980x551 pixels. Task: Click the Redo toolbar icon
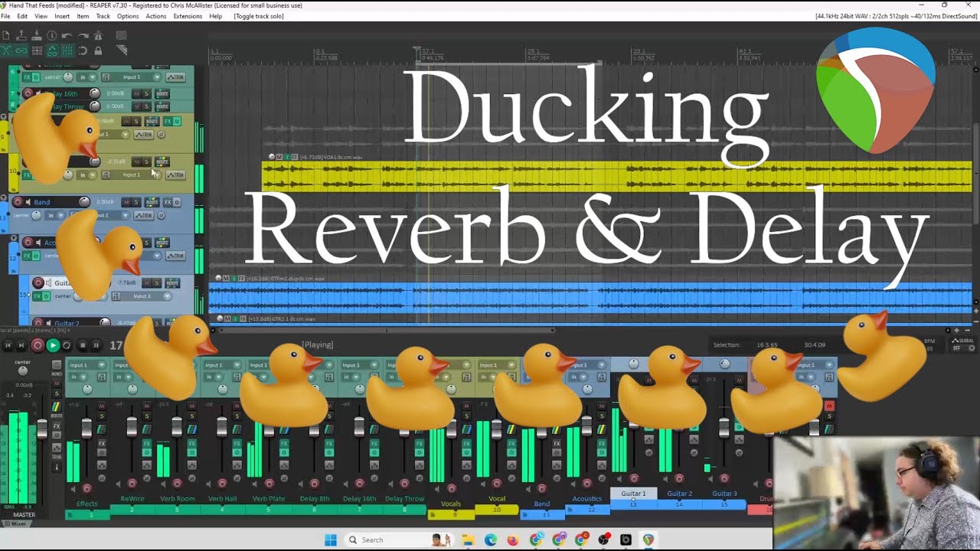click(83, 35)
